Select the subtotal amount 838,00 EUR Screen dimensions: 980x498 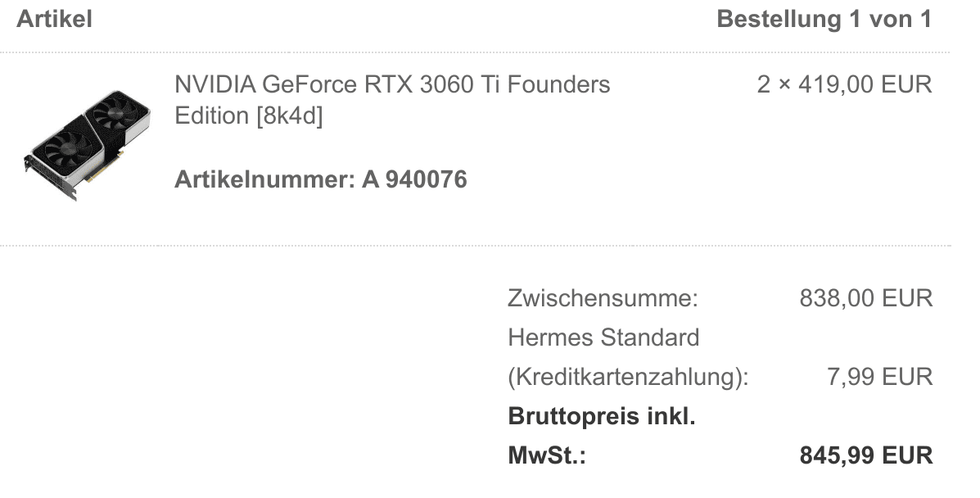865,298
